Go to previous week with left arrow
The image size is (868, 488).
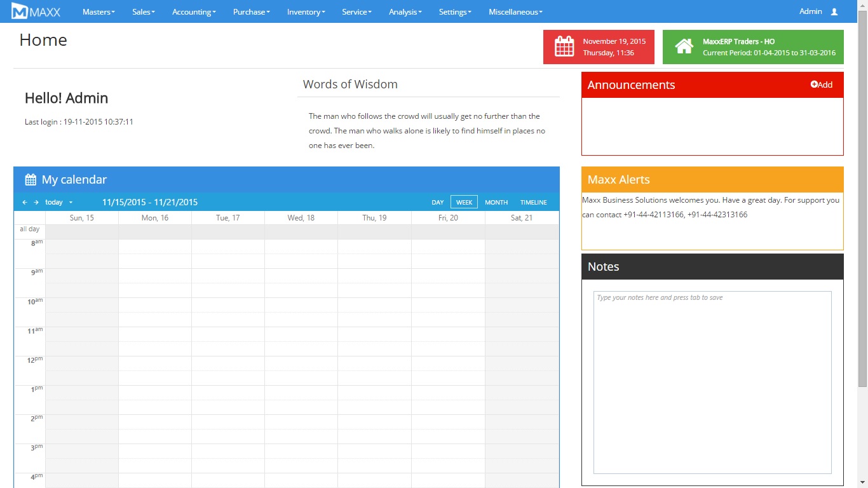click(25, 203)
